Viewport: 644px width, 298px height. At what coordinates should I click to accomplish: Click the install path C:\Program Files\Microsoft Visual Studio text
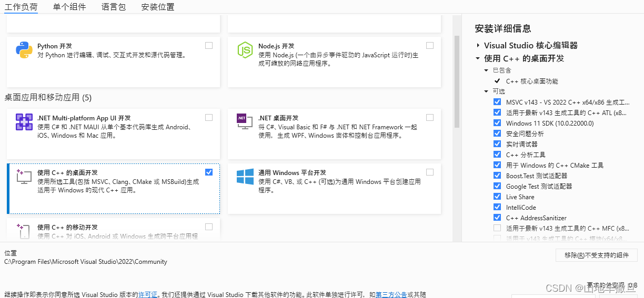tap(86, 262)
